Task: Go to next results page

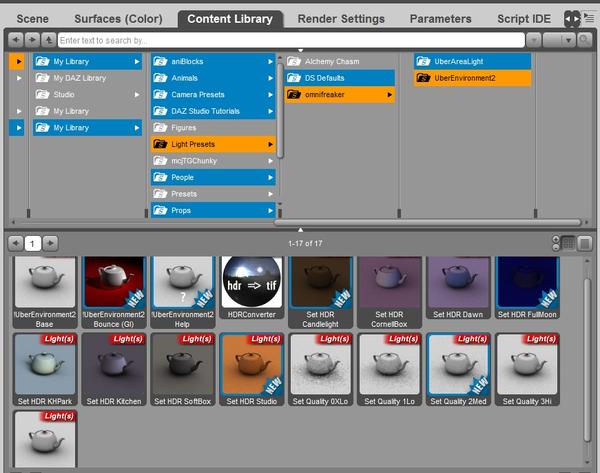Action: click(x=50, y=243)
